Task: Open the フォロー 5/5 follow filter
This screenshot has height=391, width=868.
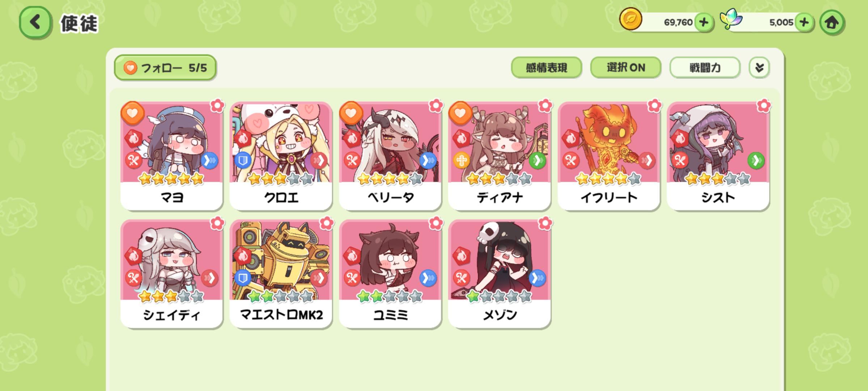Action: [165, 67]
